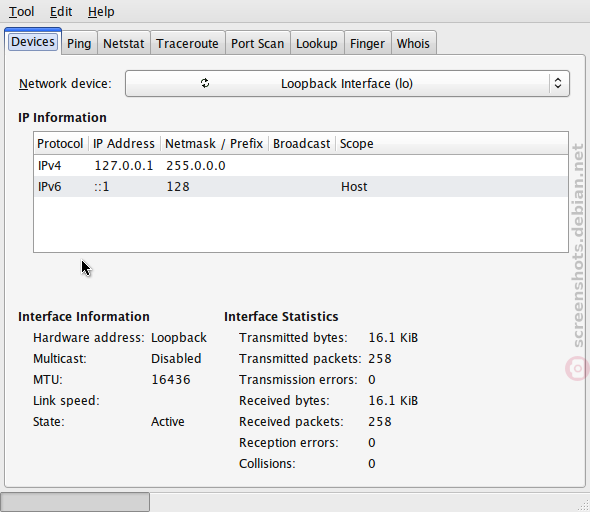Switch to the Finger tab
Screen dimensions: 590x512
pos(367,43)
